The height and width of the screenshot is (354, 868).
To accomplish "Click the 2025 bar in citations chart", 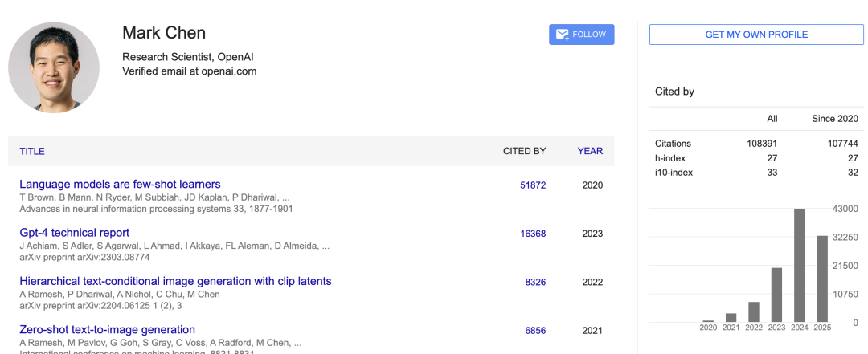I will click(x=822, y=279).
